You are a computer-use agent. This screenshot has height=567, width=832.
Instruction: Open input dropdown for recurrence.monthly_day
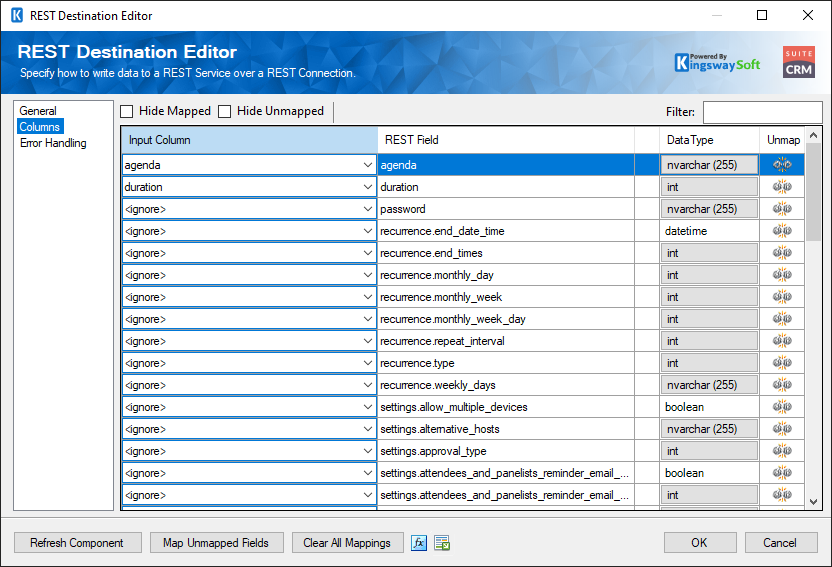point(367,275)
